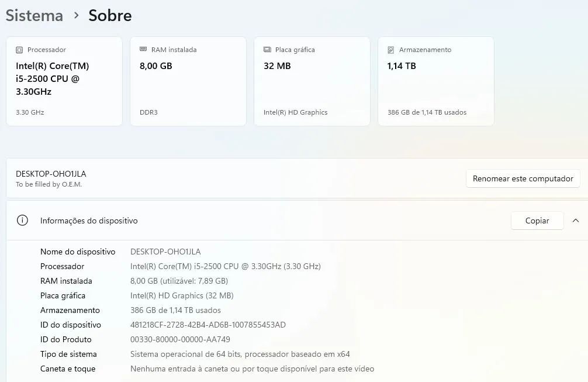Go back to Sistema in breadcrumb
This screenshot has height=382, width=588.
click(34, 16)
